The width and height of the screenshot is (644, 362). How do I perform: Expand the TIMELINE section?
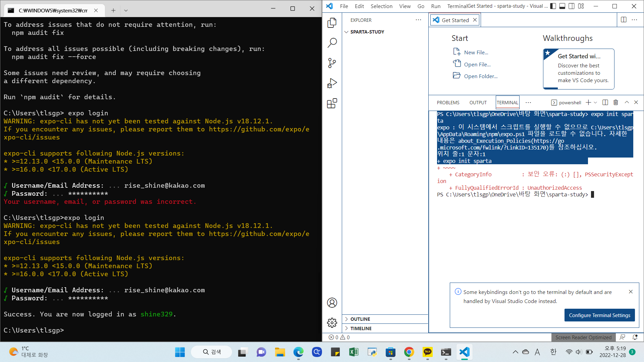[x=385, y=328]
